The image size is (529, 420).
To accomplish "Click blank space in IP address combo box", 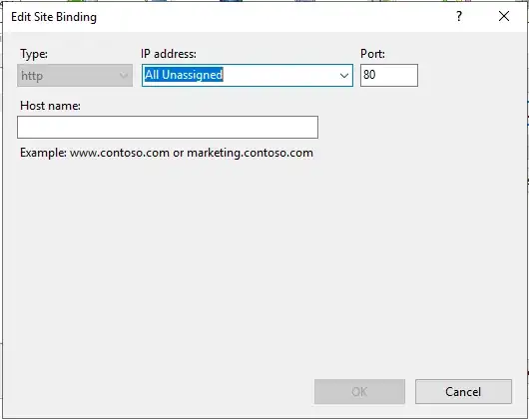I will [x=280, y=75].
